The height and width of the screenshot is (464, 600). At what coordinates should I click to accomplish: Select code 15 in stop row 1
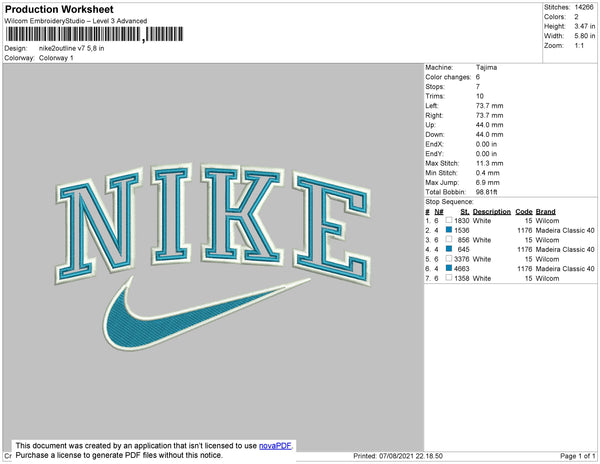tap(528, 221)
